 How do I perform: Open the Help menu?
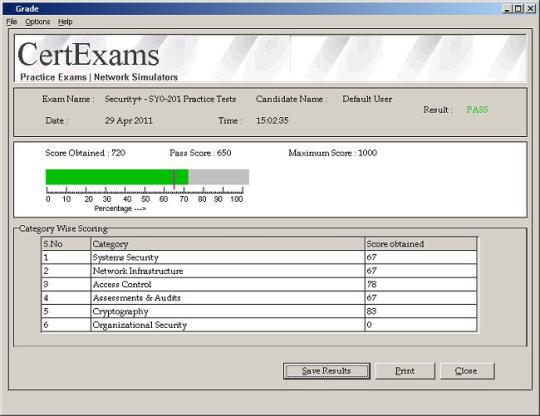click(x=65, y=22)
